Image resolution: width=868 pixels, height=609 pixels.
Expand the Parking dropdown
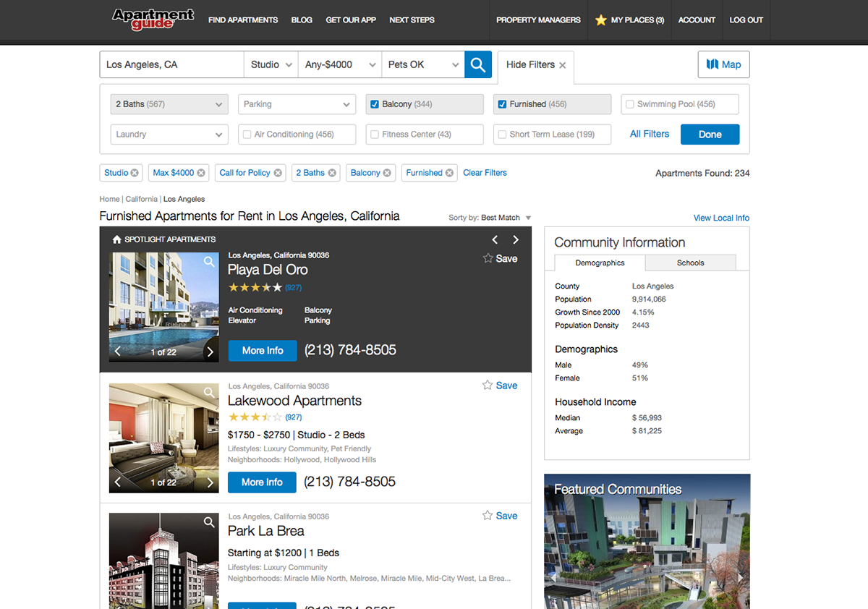click(x=297, y=104)
